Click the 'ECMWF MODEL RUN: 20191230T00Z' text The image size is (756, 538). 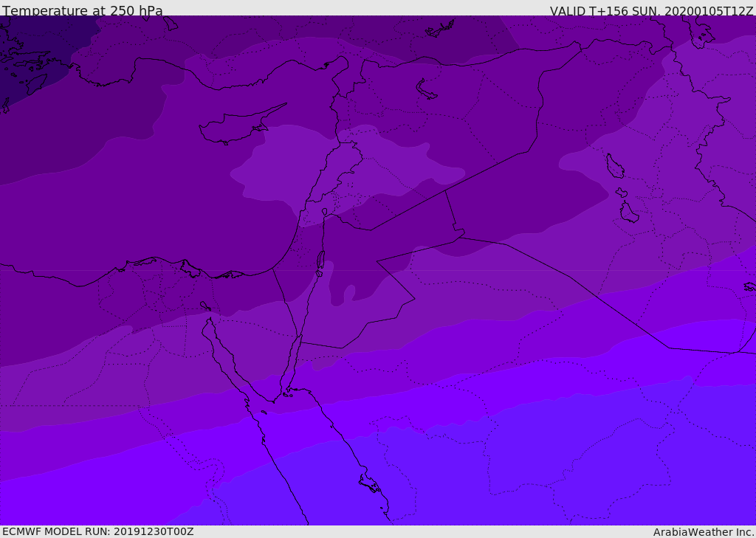click(x=98, y=532)
